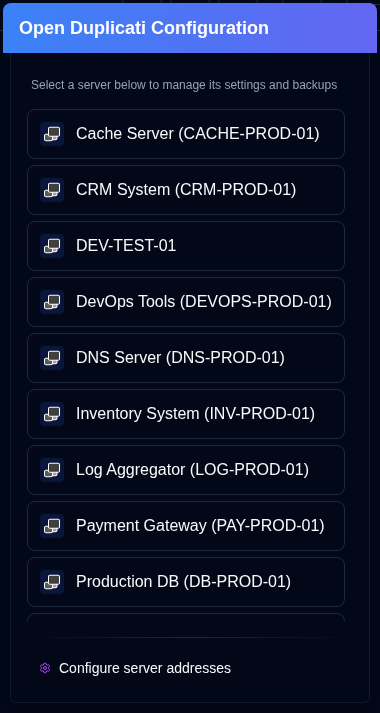Click the server icon beside DNS Server
The width and height of the screenshot is (380, 713).
click(x=52, y=357)
